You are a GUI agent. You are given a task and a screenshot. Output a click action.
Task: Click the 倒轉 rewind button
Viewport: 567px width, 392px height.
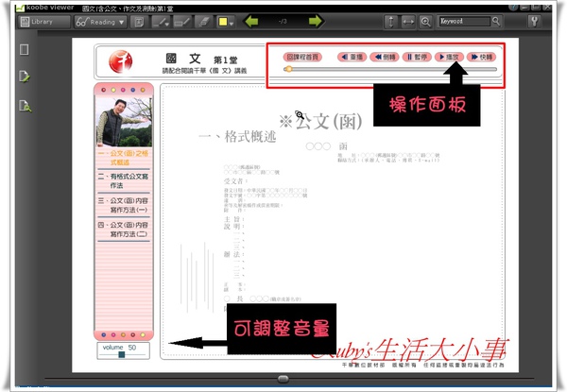(x=385, y=57)
